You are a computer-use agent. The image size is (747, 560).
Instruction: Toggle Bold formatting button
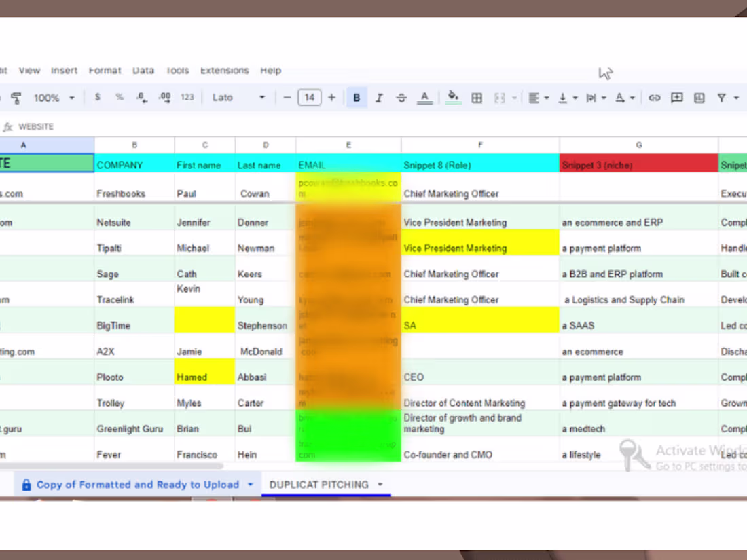click(357, 98)
